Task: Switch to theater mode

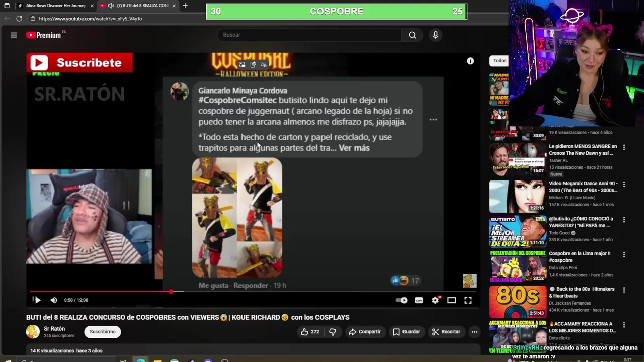Action: (452, 300)
